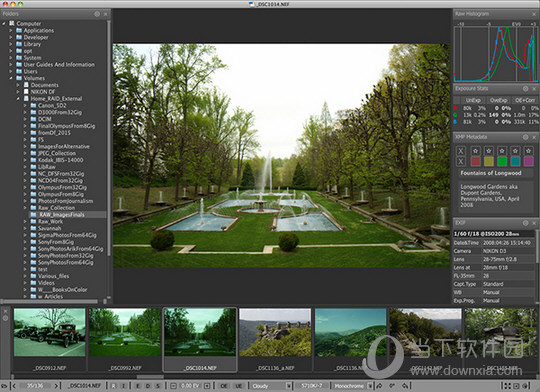The width and height of the screenshot is (540, 392).
Task: Collapse the Home_RAID_External volume
Action: [18, 99]
